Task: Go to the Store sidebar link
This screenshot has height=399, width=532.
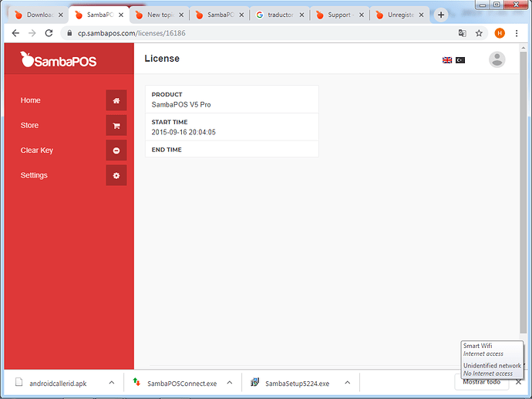Action: coord(29,125)
